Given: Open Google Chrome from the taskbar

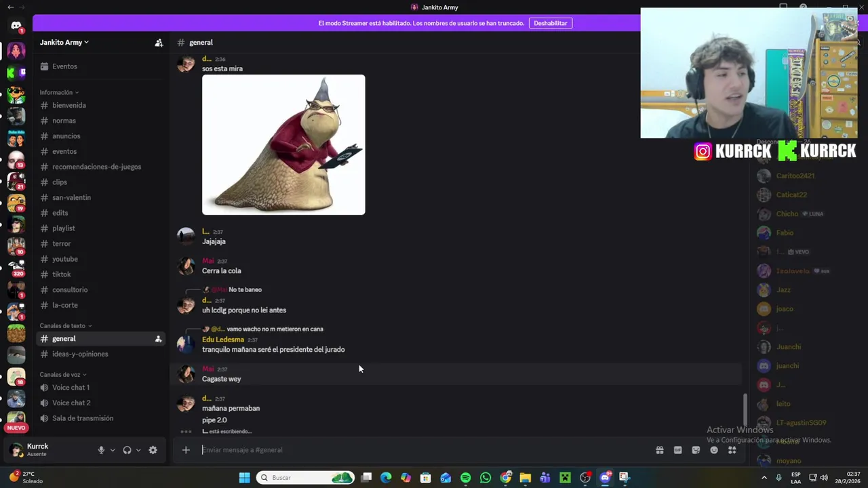Looking at the screenshot, I should tap(506, 478).
